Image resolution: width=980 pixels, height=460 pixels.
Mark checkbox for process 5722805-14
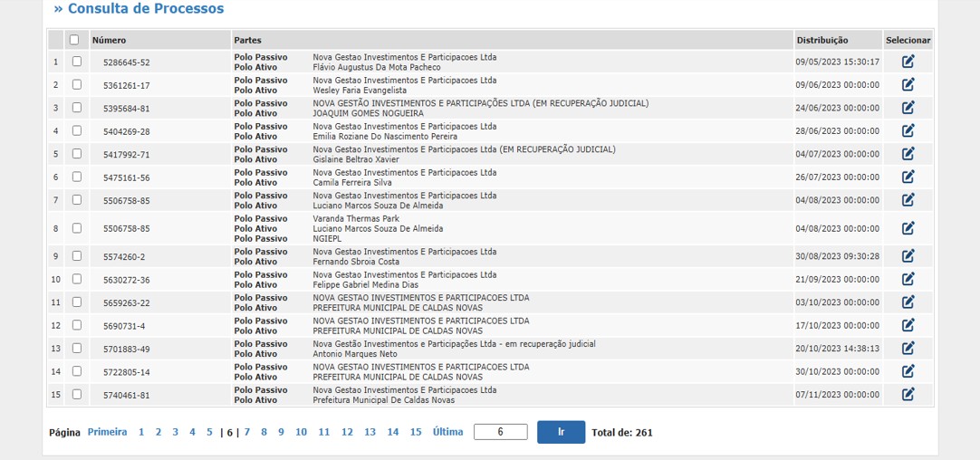point(77,371)
